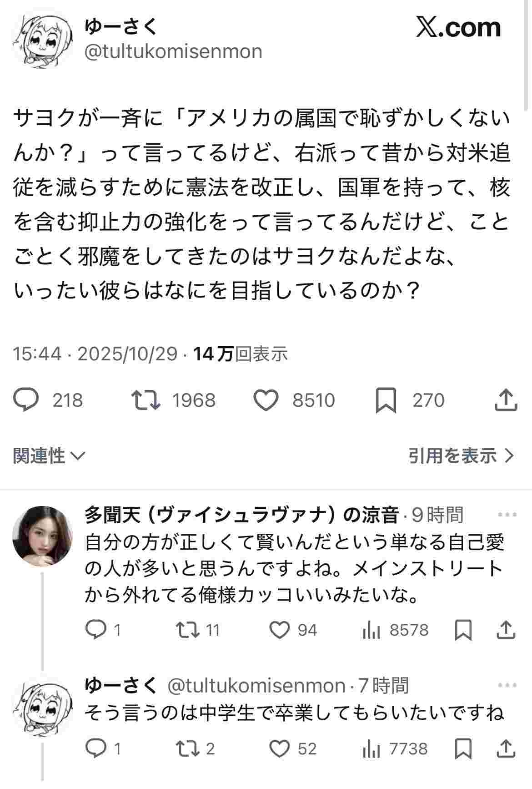This screenshot has width=532, height=789.
Task: Share the reply by 多聞天
Action: pos(506,630)
